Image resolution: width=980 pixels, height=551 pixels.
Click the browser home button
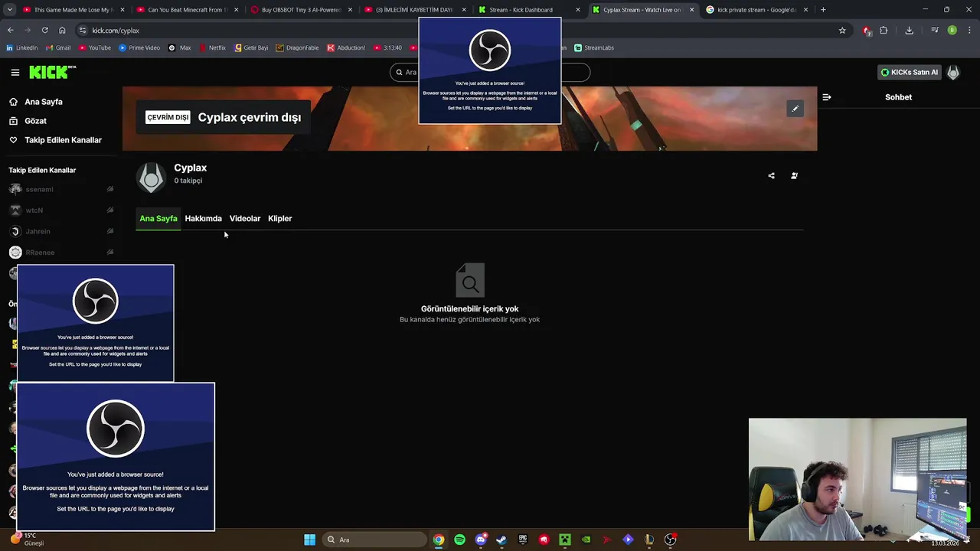tap(62, 31)
